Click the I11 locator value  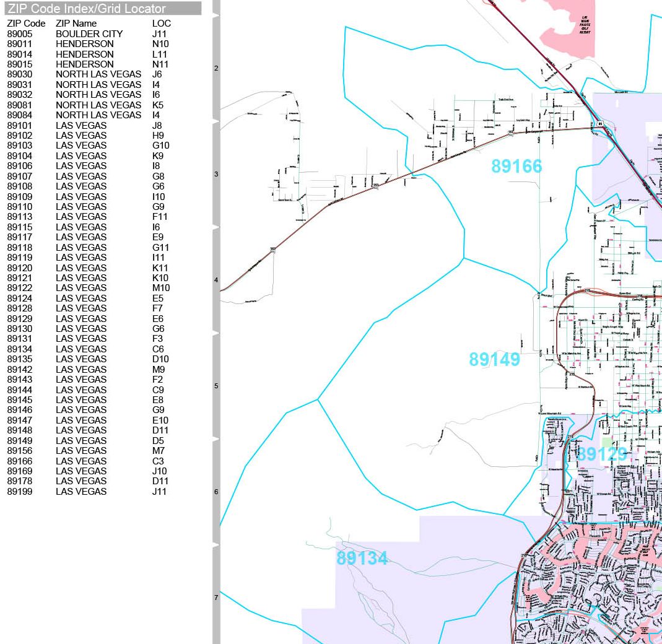pos(159,258)
